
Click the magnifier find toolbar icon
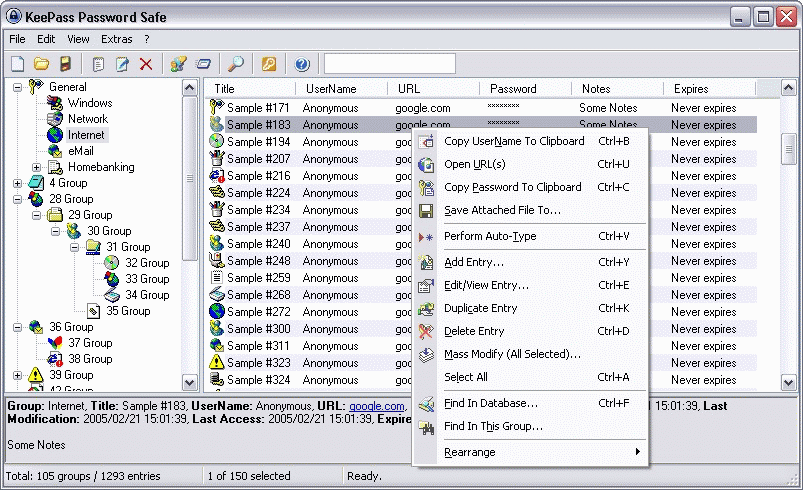pos(236,64)
